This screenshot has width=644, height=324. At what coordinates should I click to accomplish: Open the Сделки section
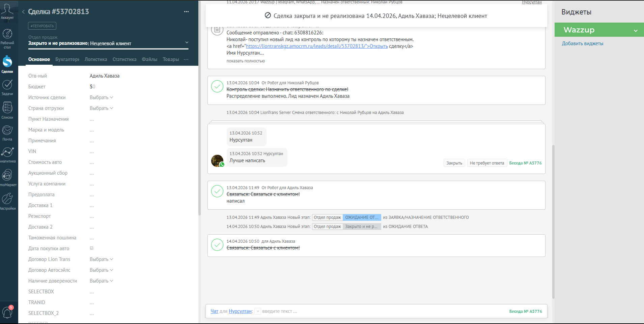point(7,64)
